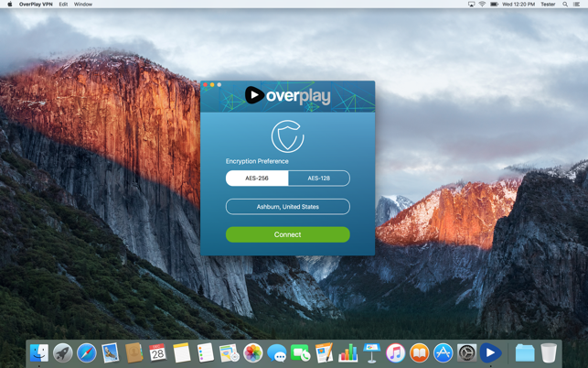Click the Wed 12:20 PM clock
The height and width of the screenshot is (368, 588).
click(x=519, y=5)
